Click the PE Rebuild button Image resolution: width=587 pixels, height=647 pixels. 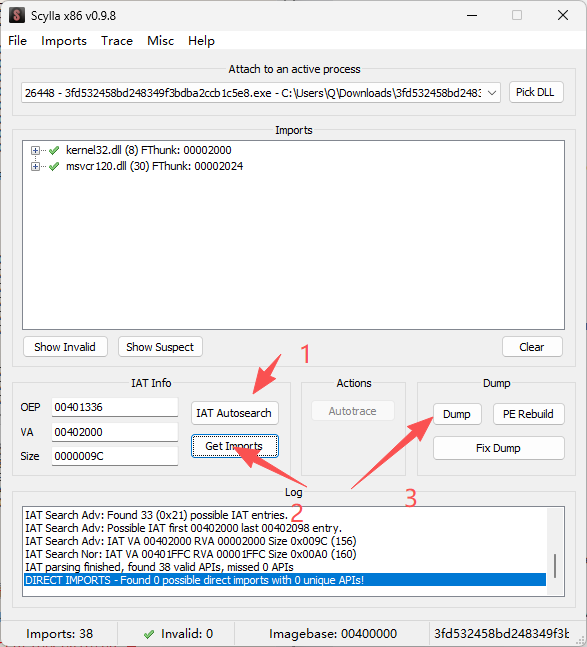click(528, 414)
